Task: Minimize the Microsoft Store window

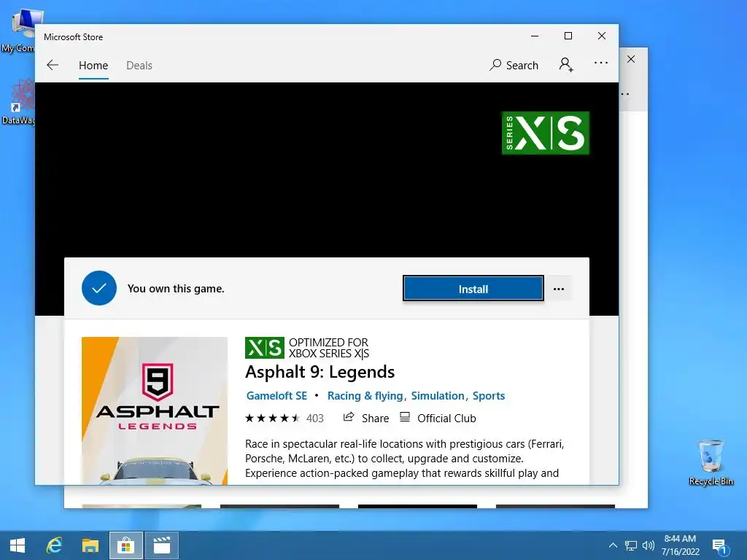Action: 535,36
